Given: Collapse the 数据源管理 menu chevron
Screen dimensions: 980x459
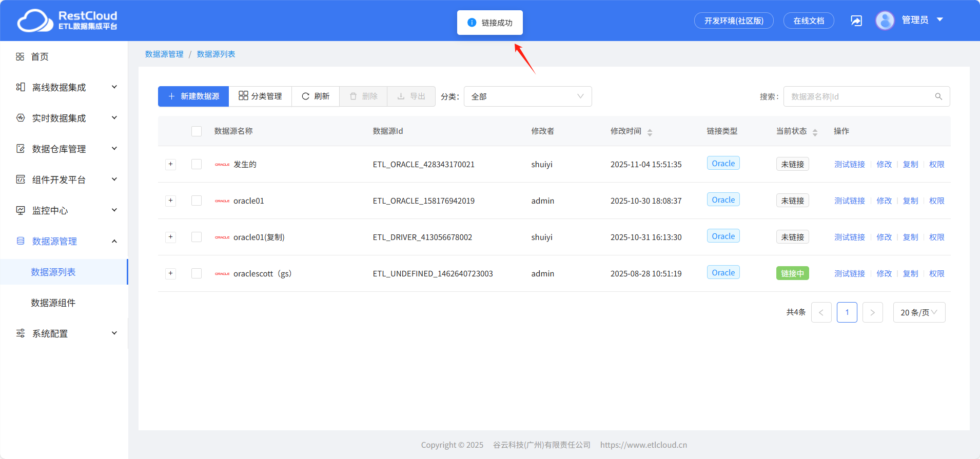Looking at the screenshot, I should pos(114,241).
